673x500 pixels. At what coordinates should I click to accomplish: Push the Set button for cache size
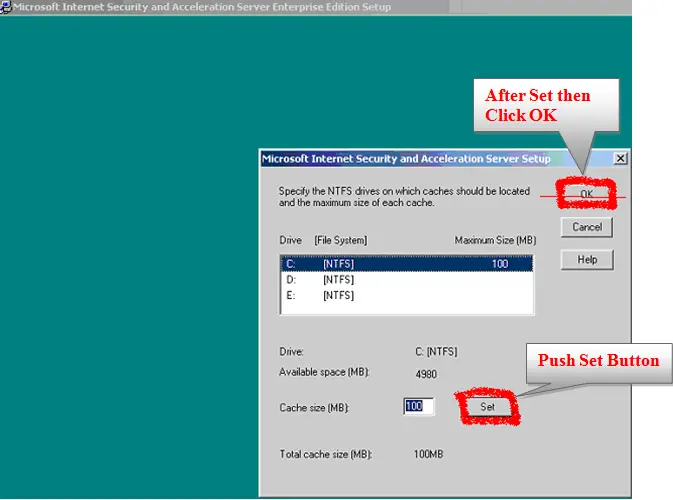click(487, 406)
